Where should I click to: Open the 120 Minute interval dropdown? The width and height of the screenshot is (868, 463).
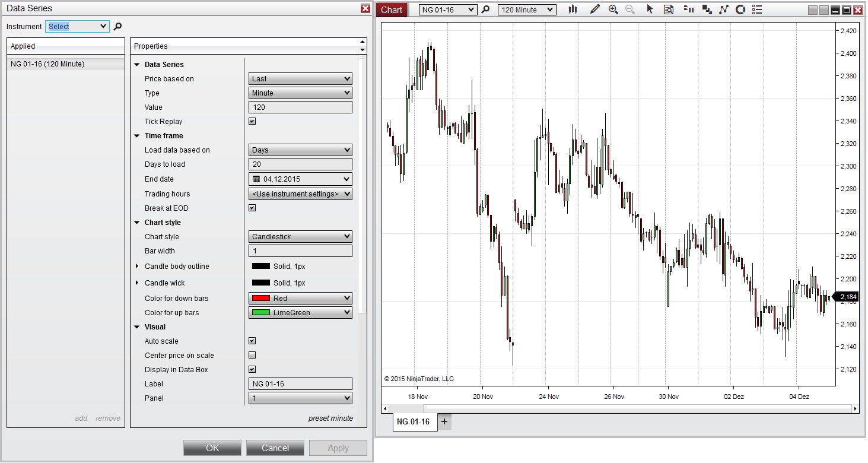point(527,9)
